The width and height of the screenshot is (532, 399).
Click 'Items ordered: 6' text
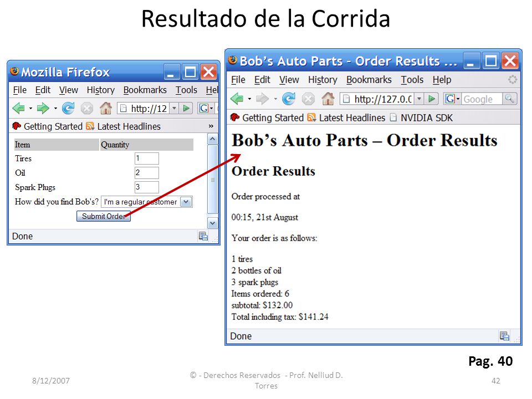pos(260,294)
